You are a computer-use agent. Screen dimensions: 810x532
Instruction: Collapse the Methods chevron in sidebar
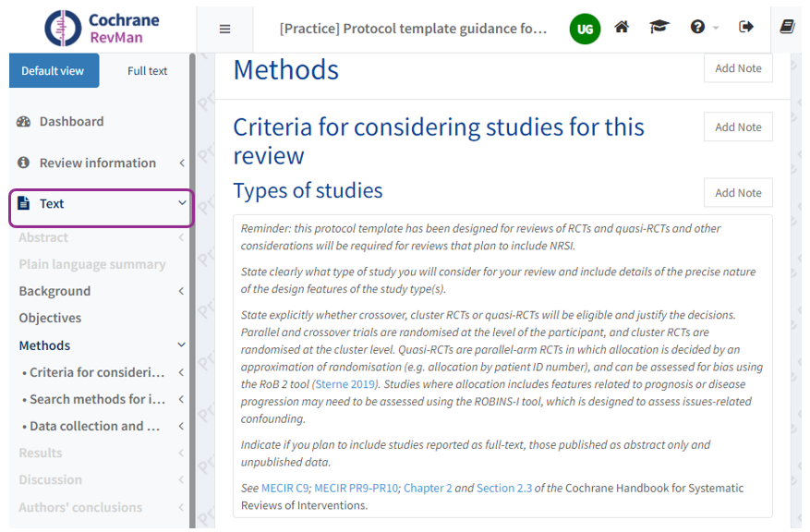(181, 345)
